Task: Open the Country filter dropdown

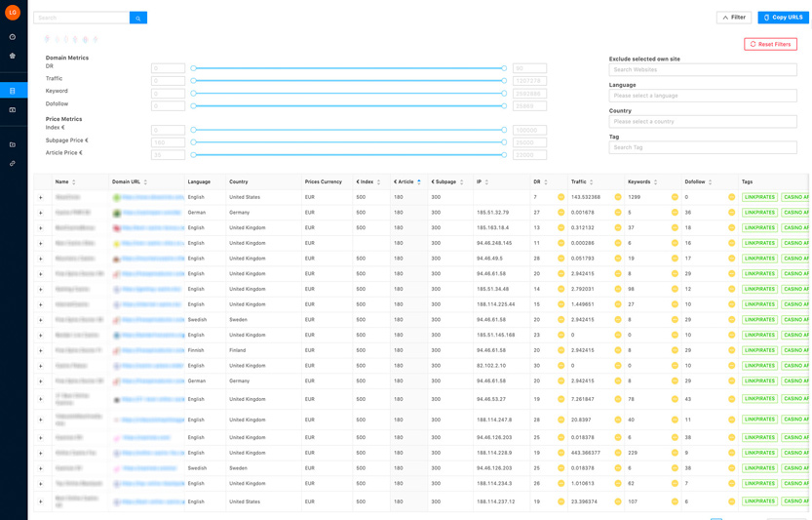Action: point(702,122)
